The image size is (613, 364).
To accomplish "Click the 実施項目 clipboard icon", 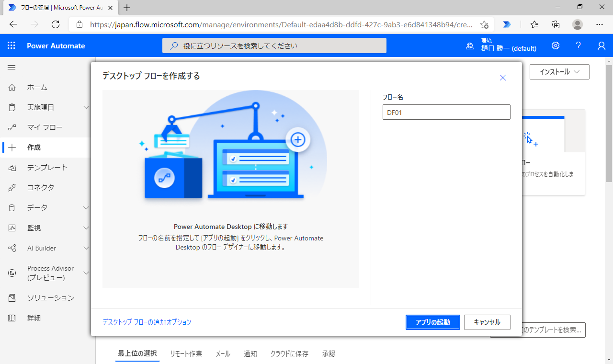I will click(x=12, y=107).
